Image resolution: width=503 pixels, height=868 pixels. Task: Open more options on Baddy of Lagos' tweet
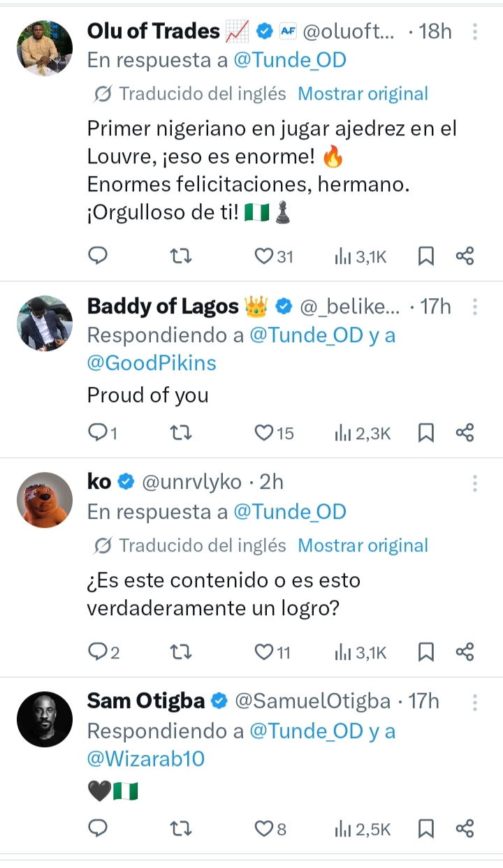coord(475,307)
